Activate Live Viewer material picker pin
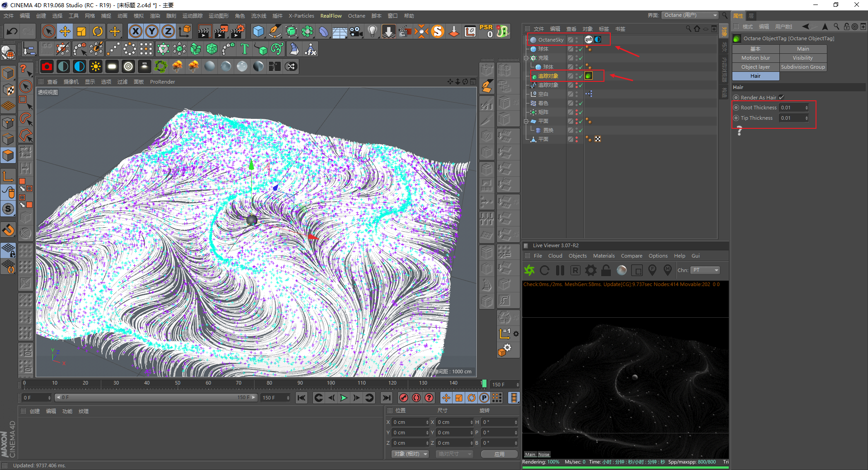 click(x=667, y=270)
